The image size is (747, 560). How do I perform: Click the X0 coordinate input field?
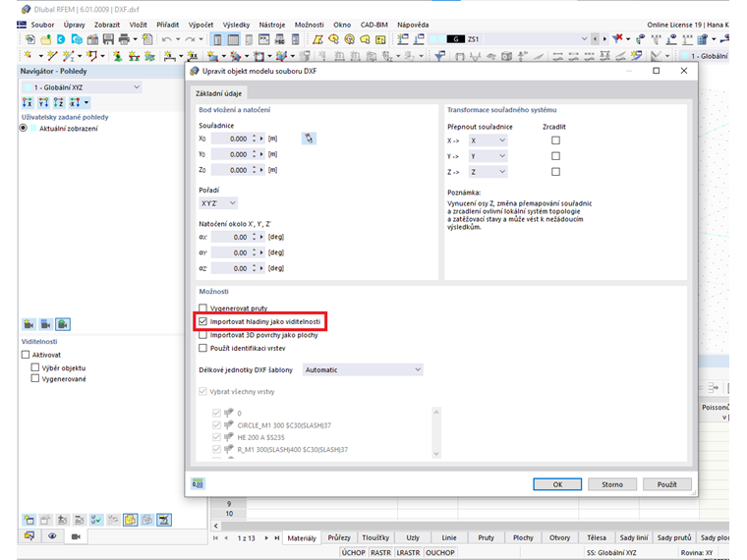230,139
